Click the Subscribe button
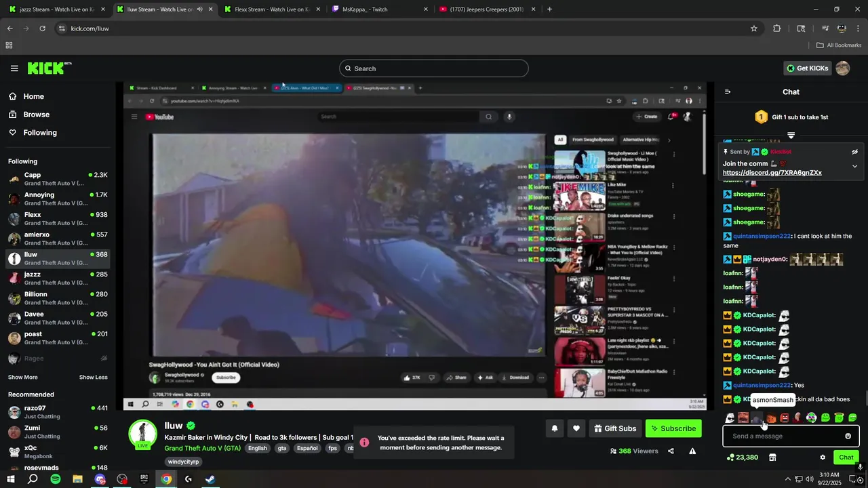Image resolution: width=868 pixels, height=488 pixels. point(673,428)
